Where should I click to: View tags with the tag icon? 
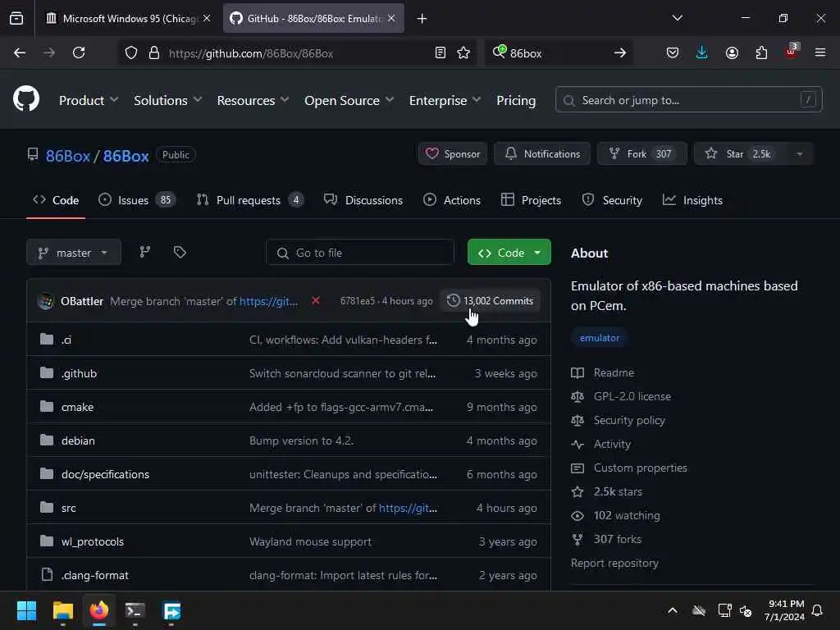pos(180,252)
